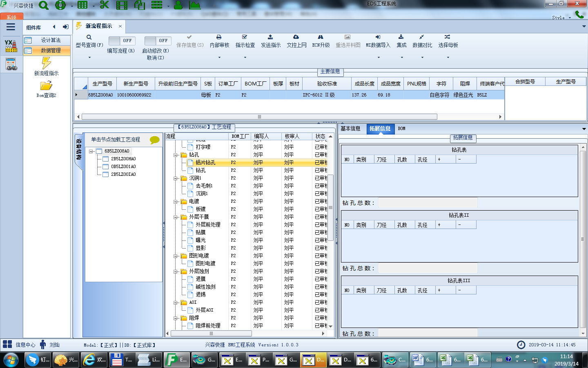Click the Windows Start button
This screenshot has width=588, height=368.
11,360
